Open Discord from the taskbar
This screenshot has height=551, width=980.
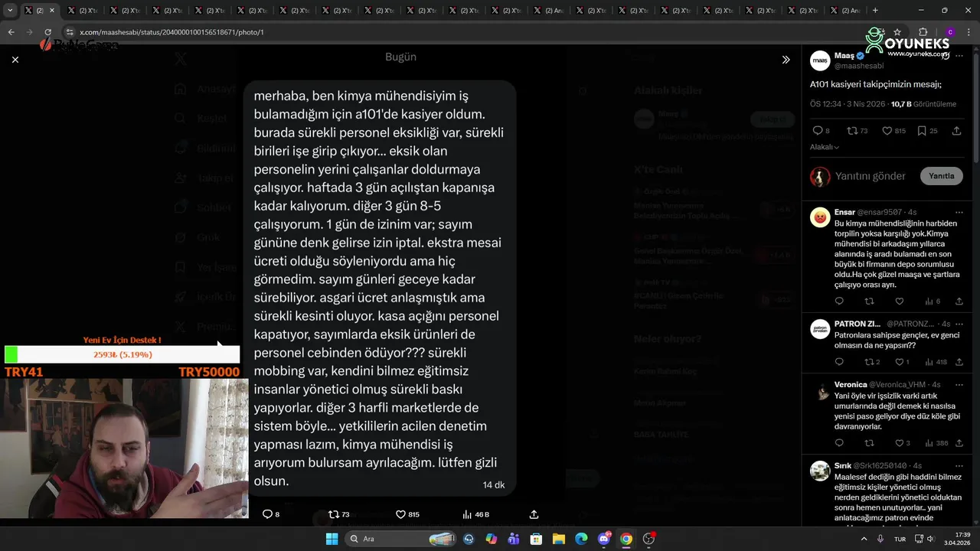(x=603, y=539)
